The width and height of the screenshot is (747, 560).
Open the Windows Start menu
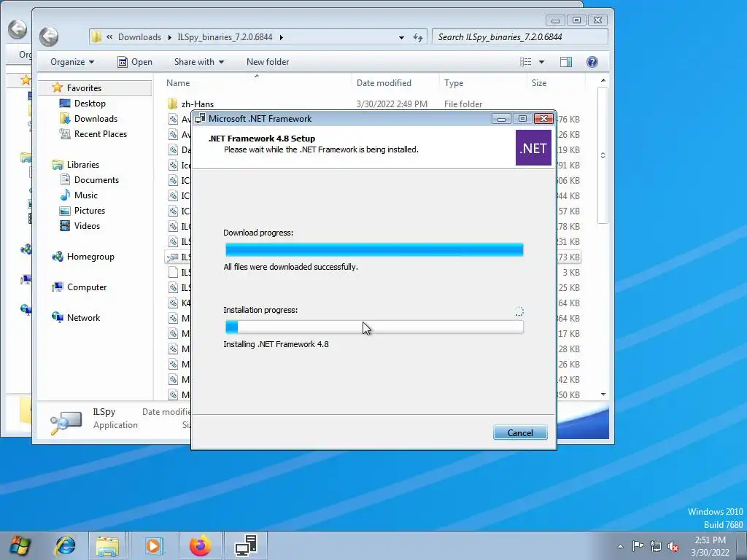click(20, 545)
